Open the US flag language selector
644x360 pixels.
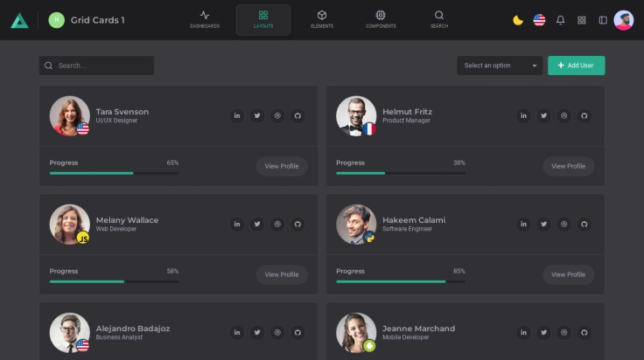tap(539, 20)
